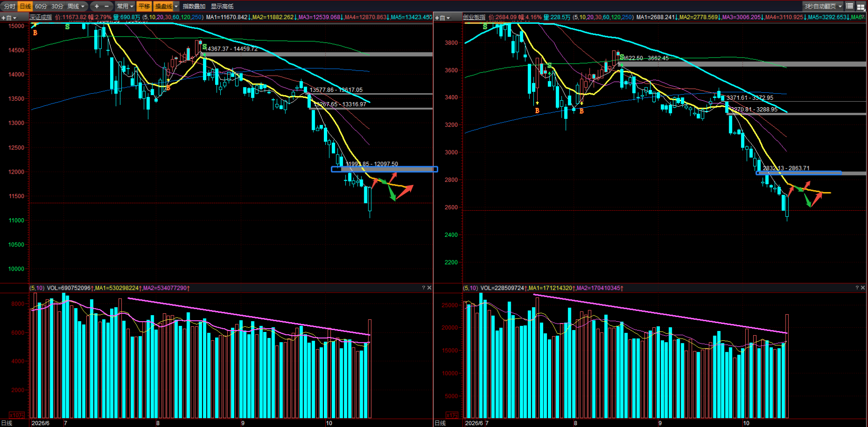868x427 pixels.
Task: Click the 创业板指 index name
Action: pos(474,17)
